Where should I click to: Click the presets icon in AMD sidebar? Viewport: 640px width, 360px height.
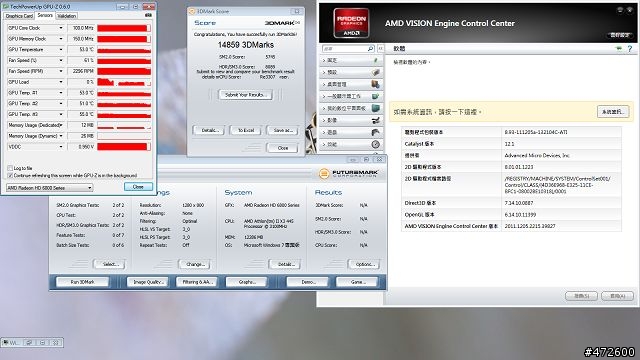pos(376,72)
